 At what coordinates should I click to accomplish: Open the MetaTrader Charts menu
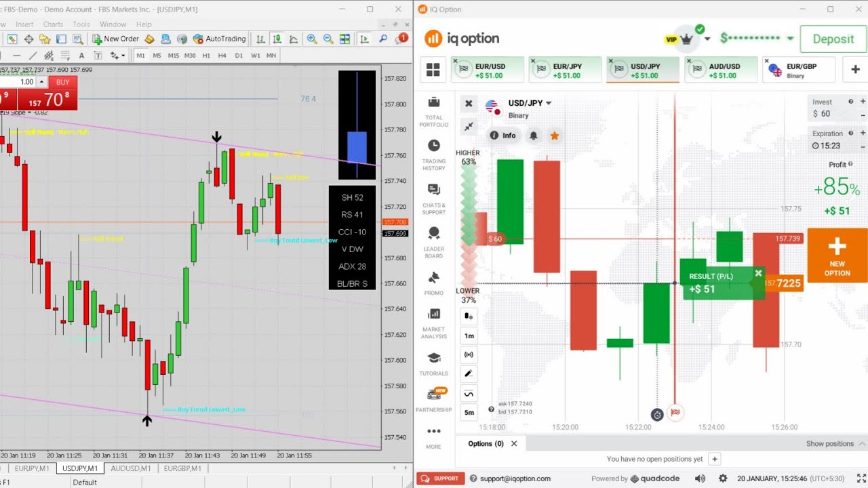[x=53, y=24]
